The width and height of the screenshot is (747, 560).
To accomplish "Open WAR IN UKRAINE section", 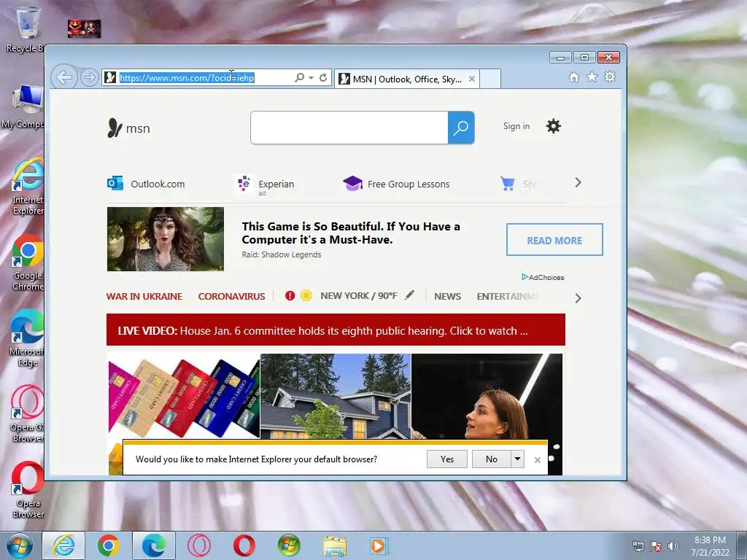I will coord(144,296).
